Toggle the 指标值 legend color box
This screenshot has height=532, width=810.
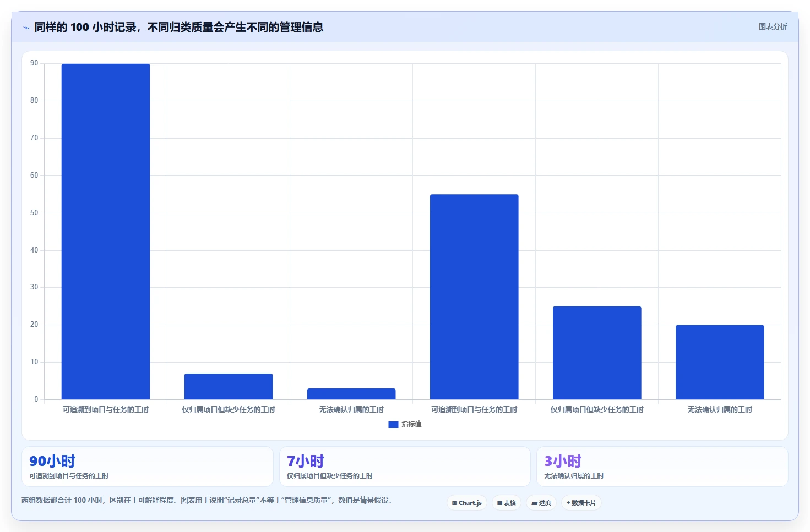(x=393, y=424)
